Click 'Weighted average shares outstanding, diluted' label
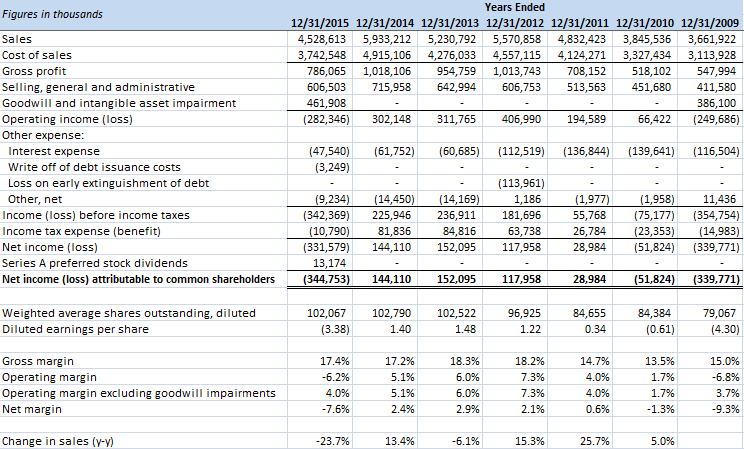 click(129, 313)
